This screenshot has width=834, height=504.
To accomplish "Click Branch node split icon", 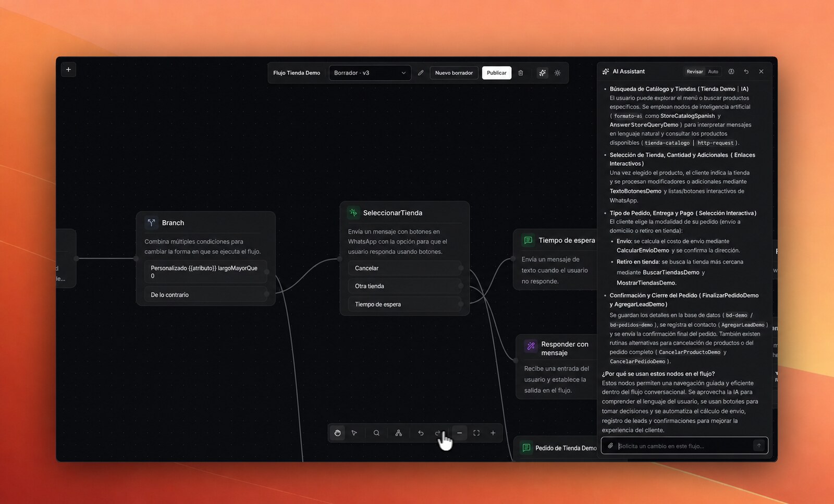I will [x=152, y=223].
